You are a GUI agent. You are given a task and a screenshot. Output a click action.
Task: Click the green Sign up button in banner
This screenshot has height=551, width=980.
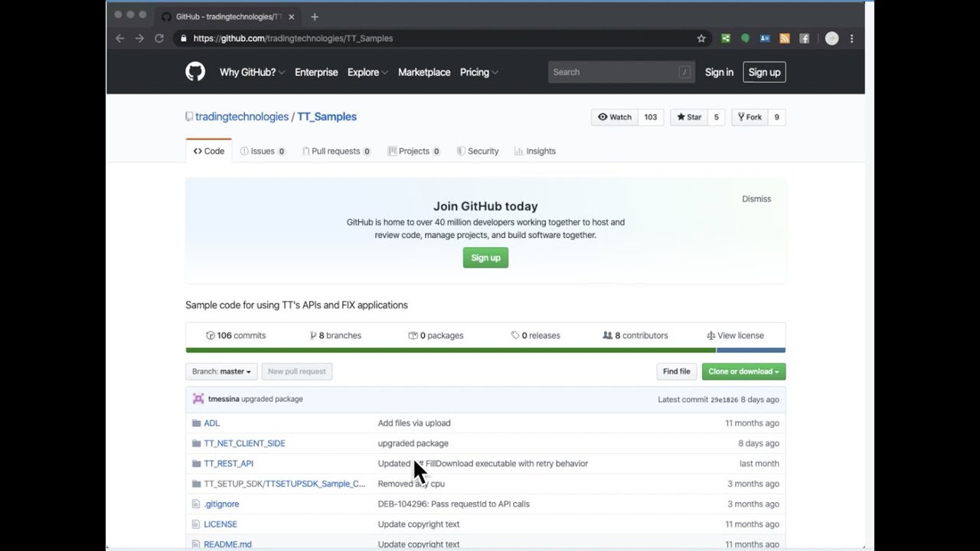485,258
